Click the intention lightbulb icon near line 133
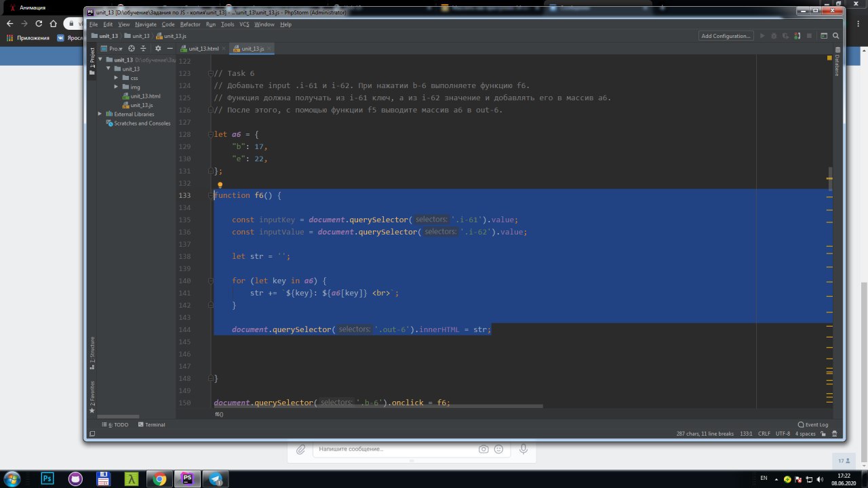Viewport: 868px width, 488px height. pos(220,184)
